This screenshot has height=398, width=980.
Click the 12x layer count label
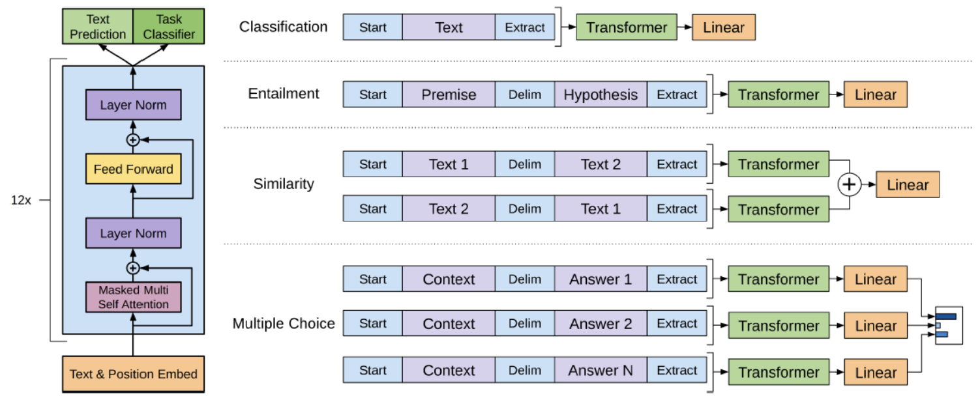pyautogui.click(x=21, y=201)
